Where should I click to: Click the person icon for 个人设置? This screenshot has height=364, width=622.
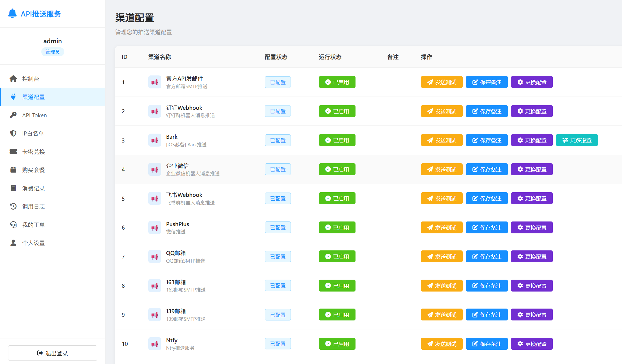click(13, 243)
